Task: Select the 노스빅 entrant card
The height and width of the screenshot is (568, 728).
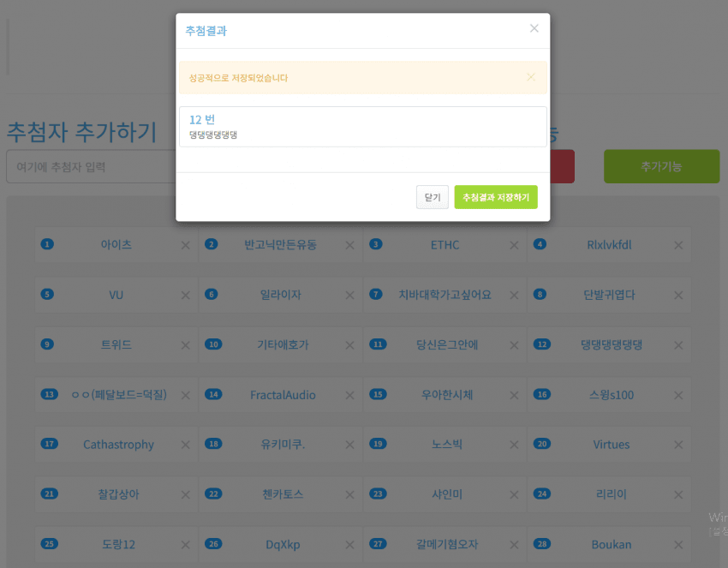Action: [x=446, y=445]
